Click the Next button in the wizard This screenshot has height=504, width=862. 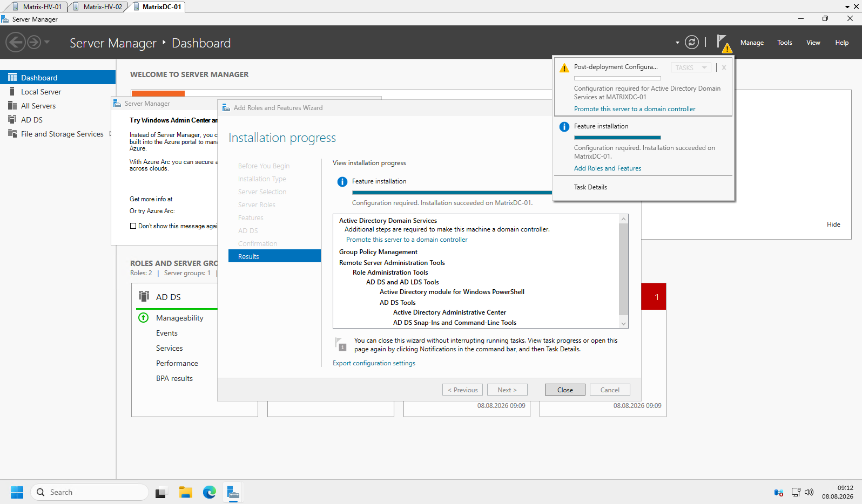(507, 390)
